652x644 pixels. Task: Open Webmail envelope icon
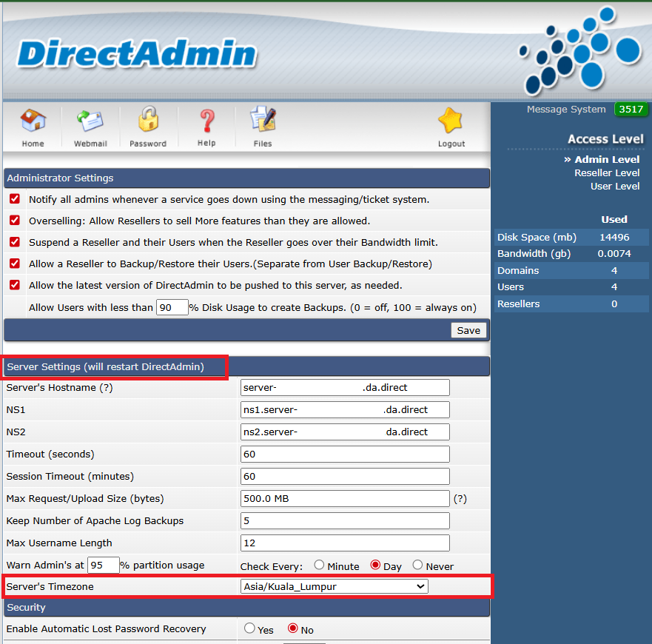[x=90, y=121]
